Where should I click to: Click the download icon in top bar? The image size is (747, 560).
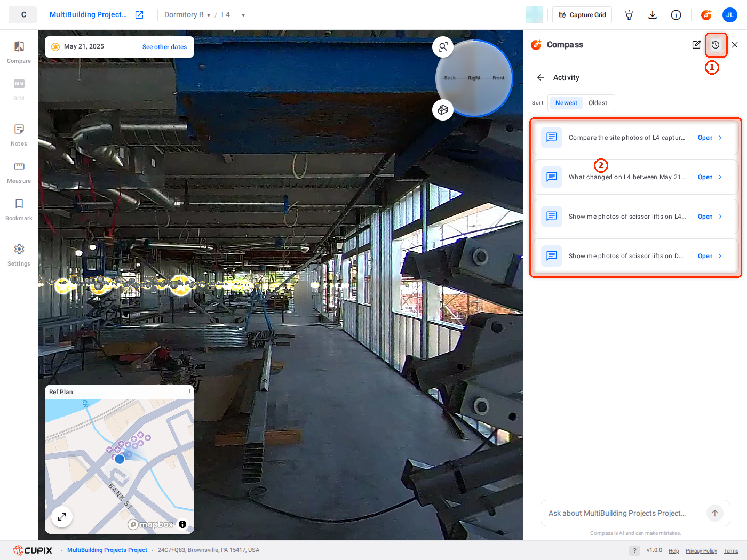pyautogui.click(x=653, y=15)
